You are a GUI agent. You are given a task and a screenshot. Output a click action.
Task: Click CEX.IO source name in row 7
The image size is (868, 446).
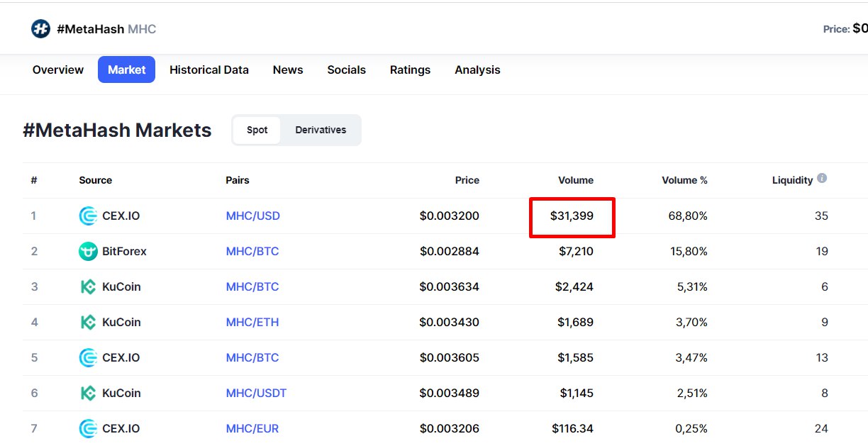(x=121, y=428)
